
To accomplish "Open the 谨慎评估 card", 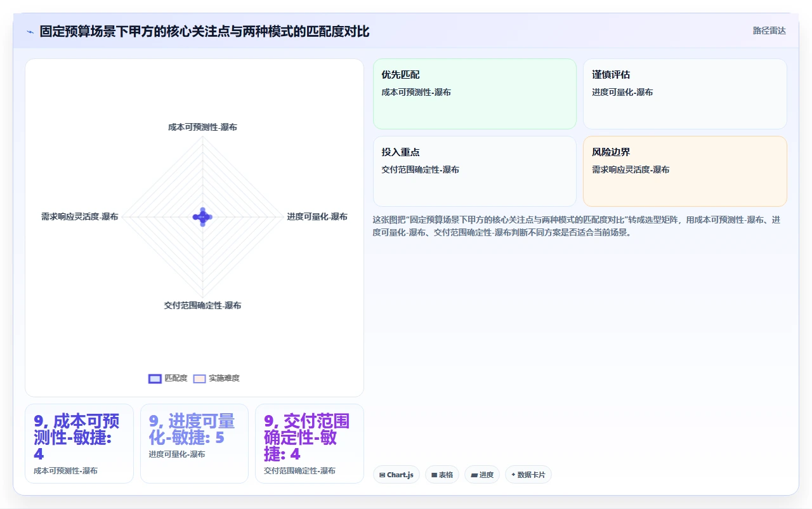I will click(685, 94).
